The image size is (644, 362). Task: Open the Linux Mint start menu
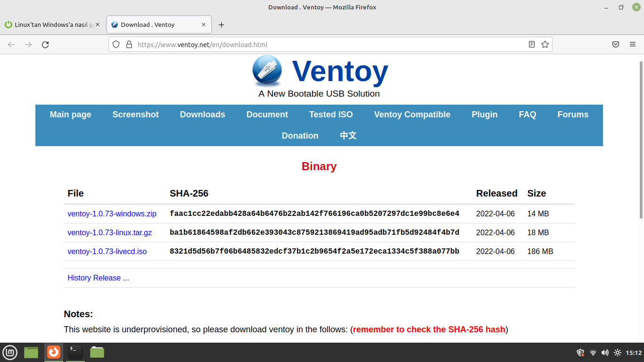10,352
